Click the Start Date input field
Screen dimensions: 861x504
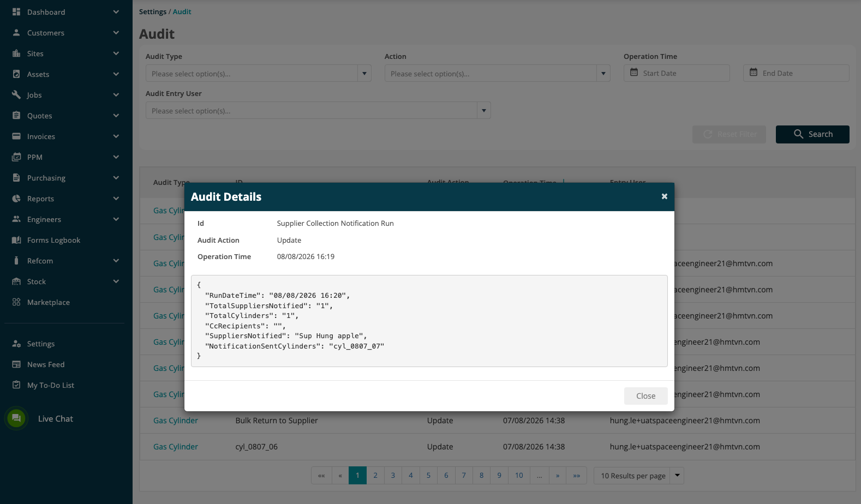tap(677, 73)
